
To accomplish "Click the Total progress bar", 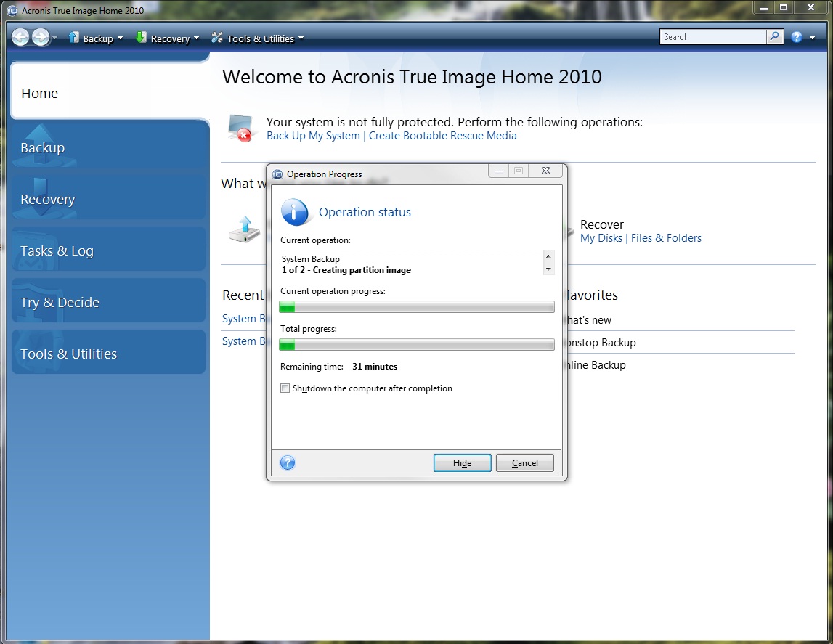I will tap(417, 345).
